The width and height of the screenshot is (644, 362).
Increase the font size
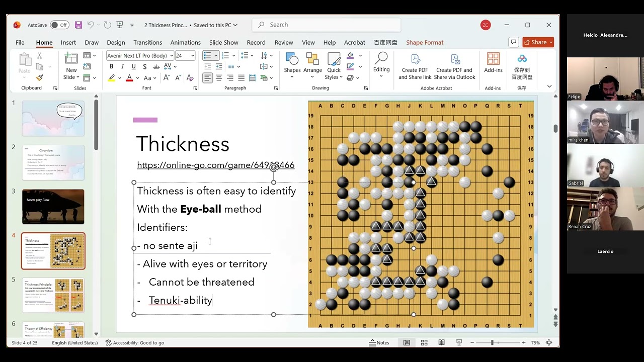tap(167, 78)
